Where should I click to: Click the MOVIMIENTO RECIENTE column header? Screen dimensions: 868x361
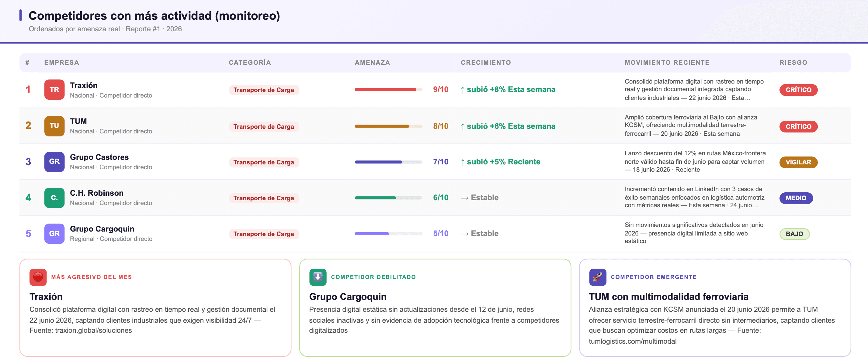coord(667,63)
